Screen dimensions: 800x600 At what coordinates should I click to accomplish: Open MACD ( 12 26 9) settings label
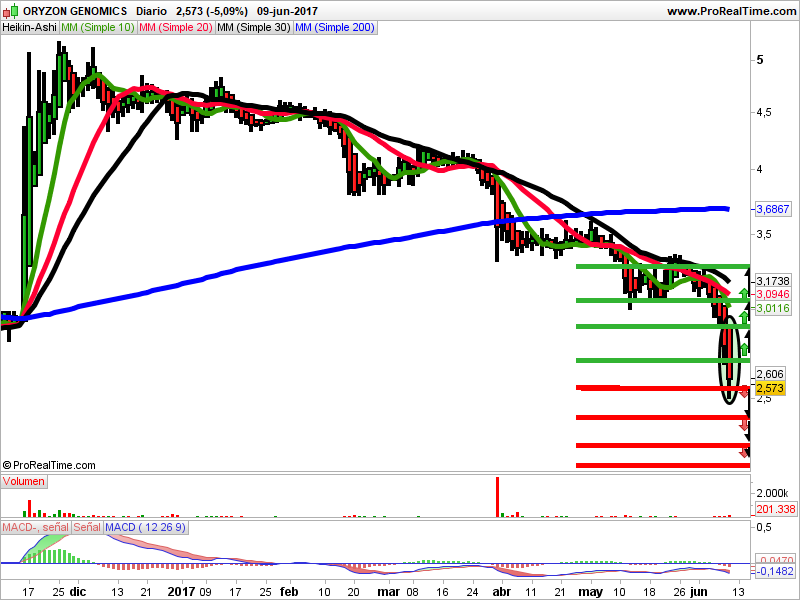pyautogui.click(x=146, y=528)
